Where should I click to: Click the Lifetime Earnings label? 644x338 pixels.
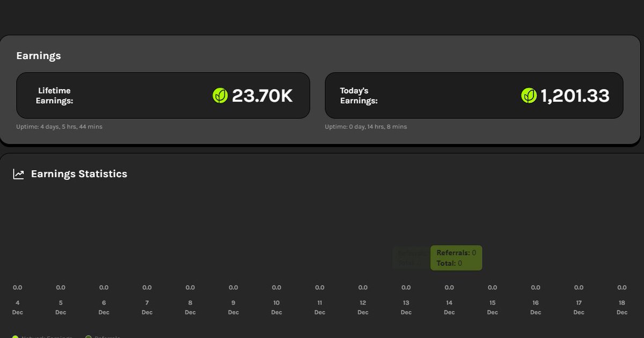(x=54, y=96)
